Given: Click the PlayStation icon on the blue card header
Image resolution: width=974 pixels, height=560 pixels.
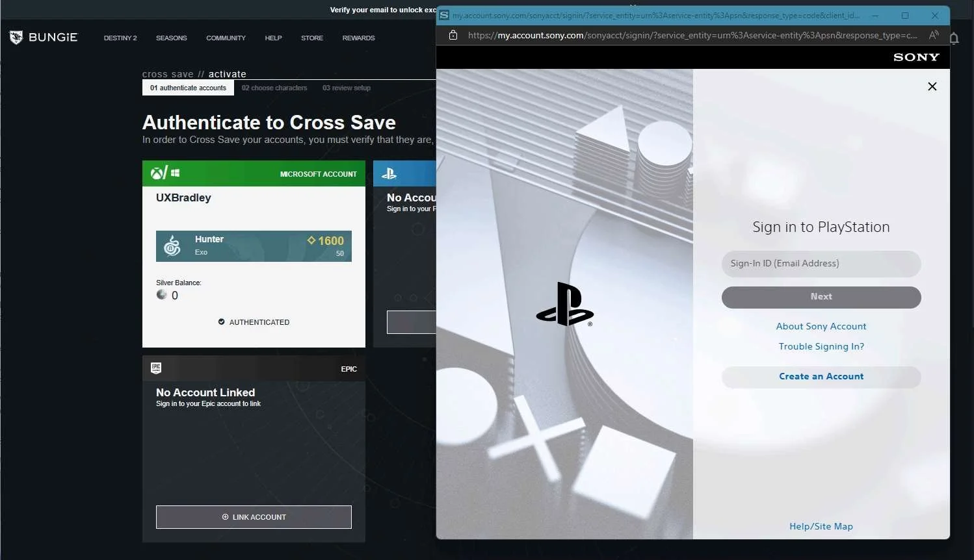Looking at the screenshot, I should [389, 173].
